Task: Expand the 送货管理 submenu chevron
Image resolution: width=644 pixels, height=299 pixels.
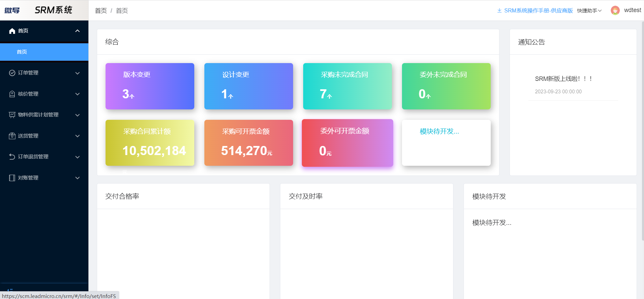Action: pyautogui.click(x=77, y=136)
